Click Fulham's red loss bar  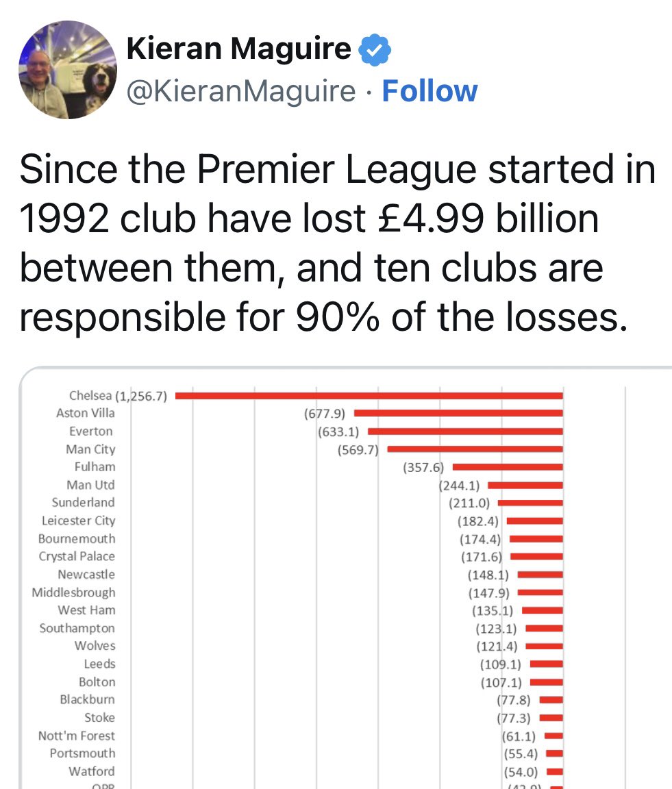(508, 467)
